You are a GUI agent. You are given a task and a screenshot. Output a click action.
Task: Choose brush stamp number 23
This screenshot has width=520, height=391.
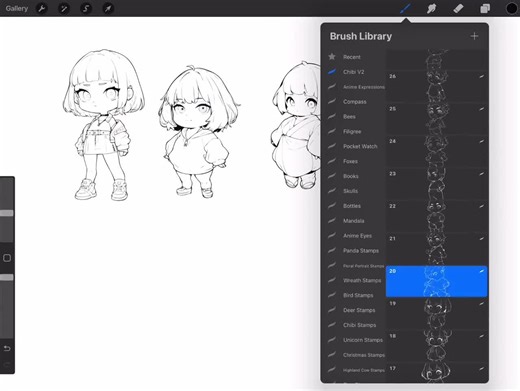437,184
